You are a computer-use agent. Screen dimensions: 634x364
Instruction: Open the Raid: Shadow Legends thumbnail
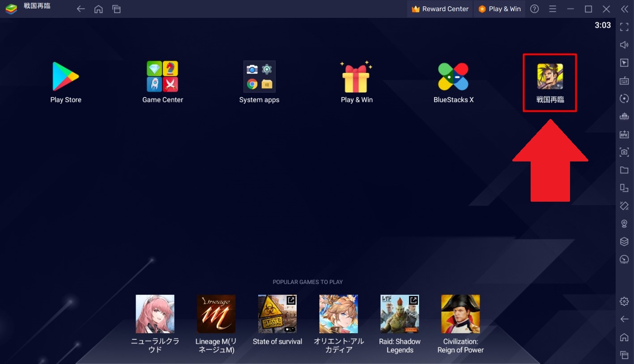coord(400,314)
